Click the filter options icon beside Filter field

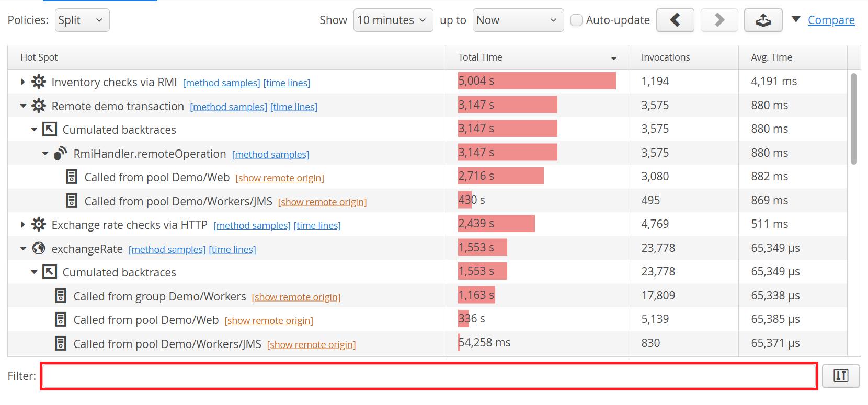(840, 376)
